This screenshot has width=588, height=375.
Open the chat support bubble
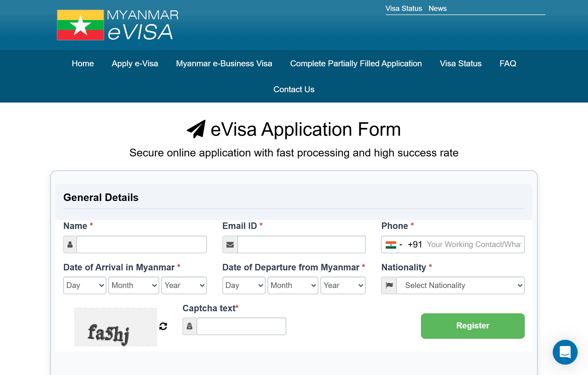coord(565,352)
